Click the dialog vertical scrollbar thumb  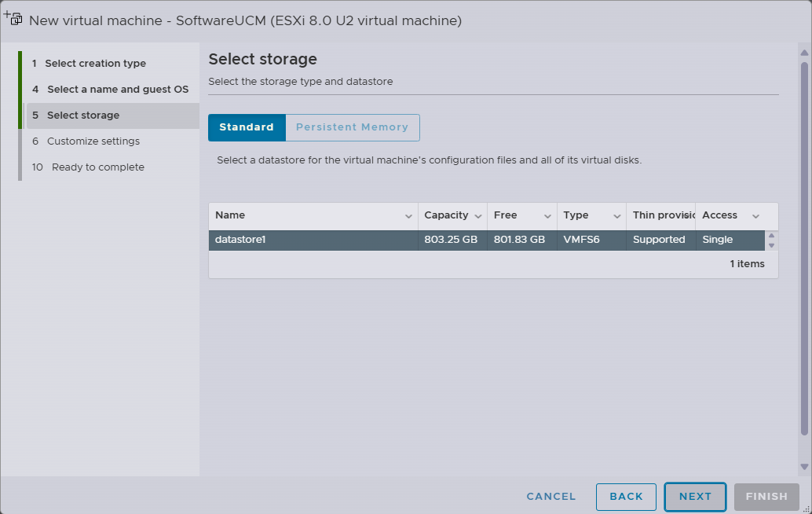point(804,248)
